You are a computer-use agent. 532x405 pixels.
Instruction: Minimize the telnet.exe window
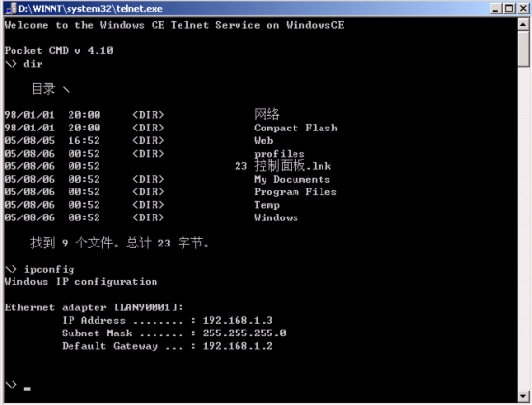coord(496,8)
